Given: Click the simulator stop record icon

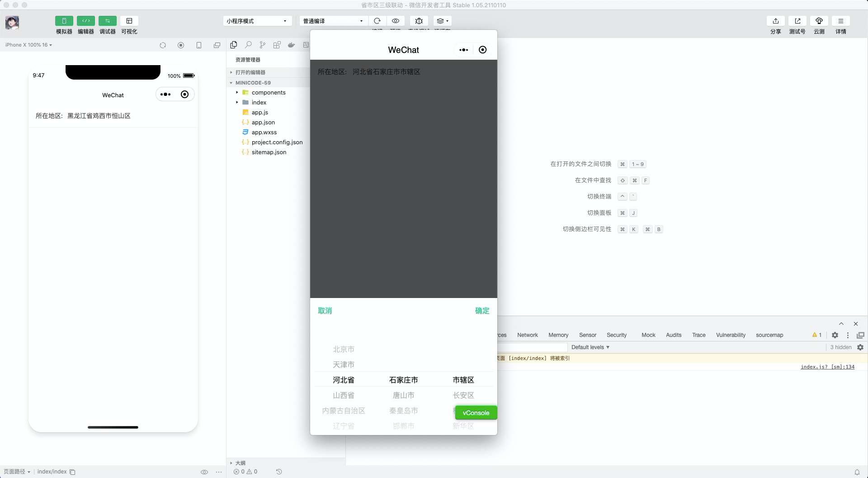Looking at the screenshot, I should click(x=181, y=45).
